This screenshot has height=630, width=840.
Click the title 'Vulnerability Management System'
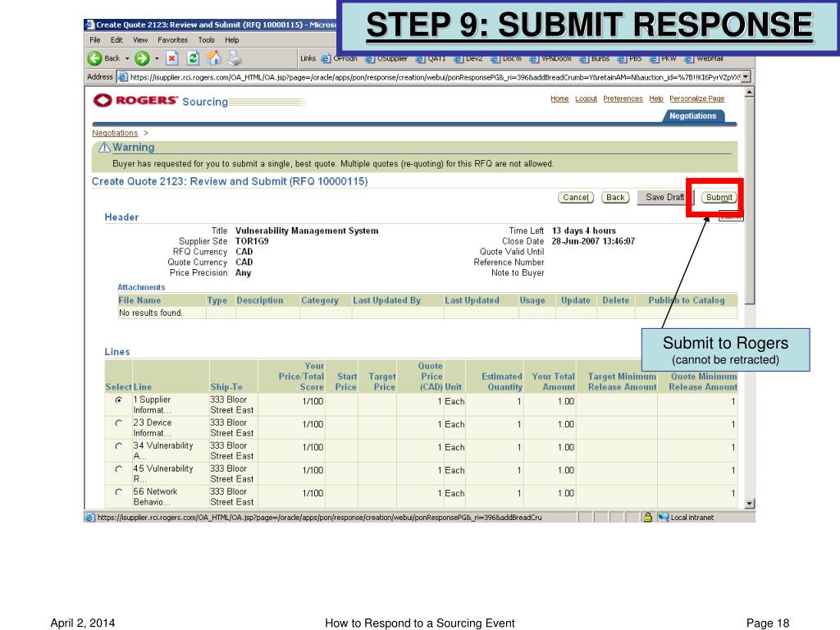click(307, 231)
